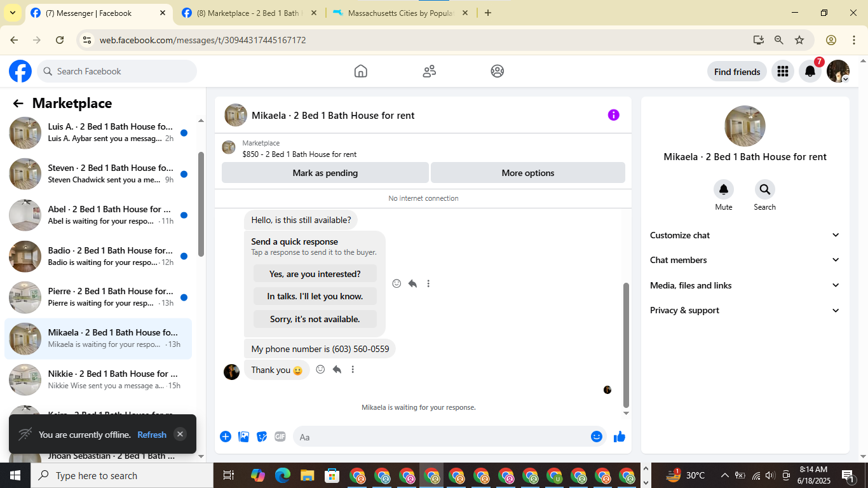This screenshot has width=868, height=488.
Task: Click the Find friends button
Action: click(737, 72)
